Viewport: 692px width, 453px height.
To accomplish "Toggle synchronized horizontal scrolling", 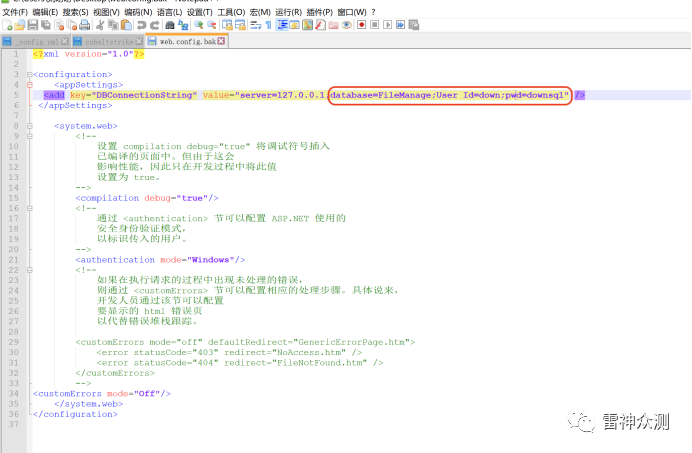I will click(x=241, y=25).
